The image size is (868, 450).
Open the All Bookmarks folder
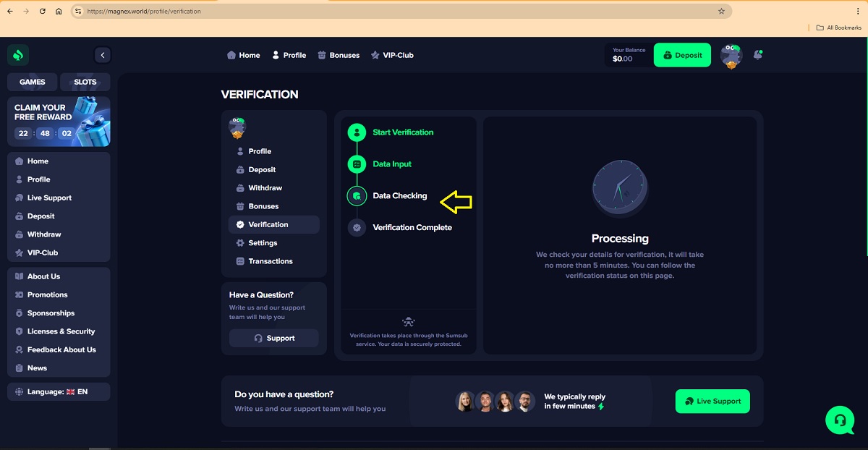coord(838,27)
